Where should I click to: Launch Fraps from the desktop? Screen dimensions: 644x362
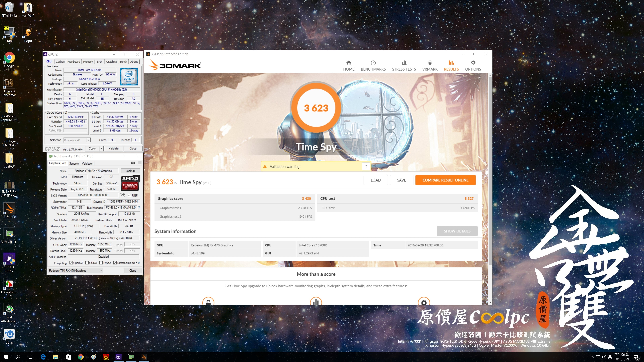[x=9, y=35]
